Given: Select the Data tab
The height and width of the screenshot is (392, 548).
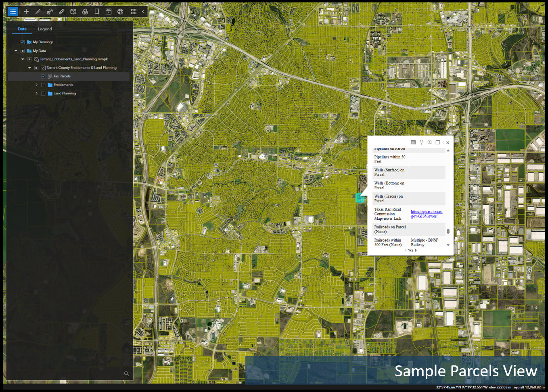Looking at the screenshot, I should [x=22, y=29].
